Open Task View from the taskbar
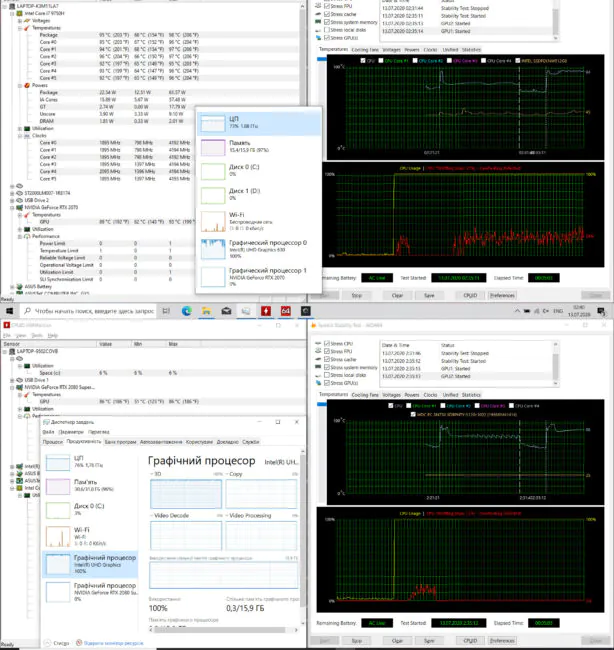The width and height of the screenshot is (614, 650). (x=166, y=311)
